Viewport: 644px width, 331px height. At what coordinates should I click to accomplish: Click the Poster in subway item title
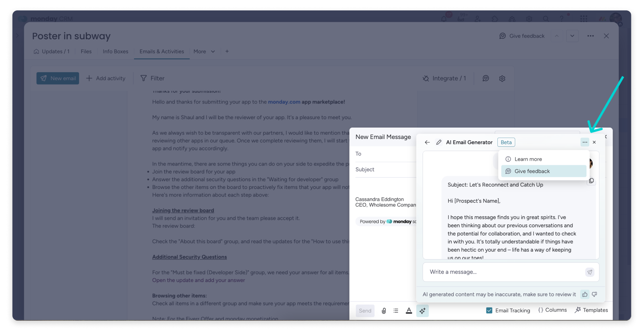(71, 36)
